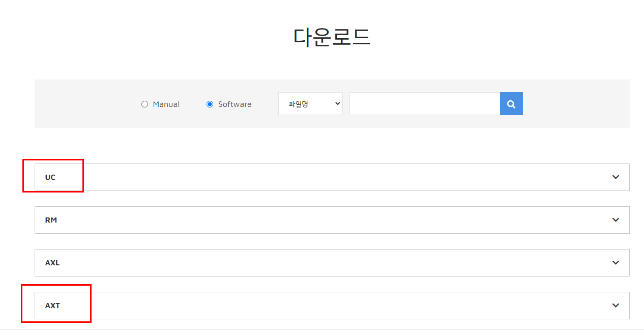
Task: Click the 다운로드 page heading
Action: point(332,37)
